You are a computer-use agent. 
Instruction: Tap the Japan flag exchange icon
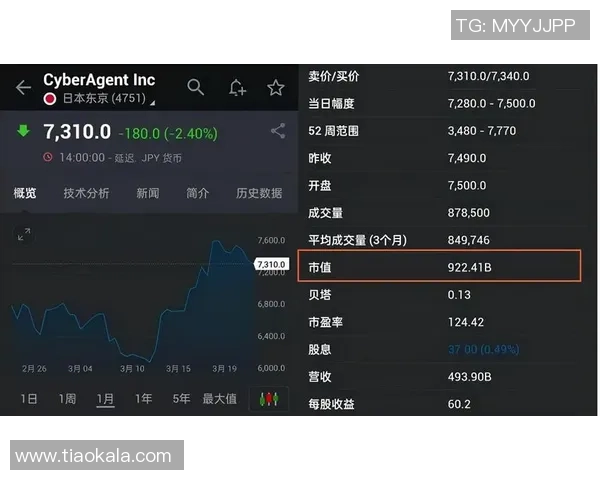[x=50, y=99]
